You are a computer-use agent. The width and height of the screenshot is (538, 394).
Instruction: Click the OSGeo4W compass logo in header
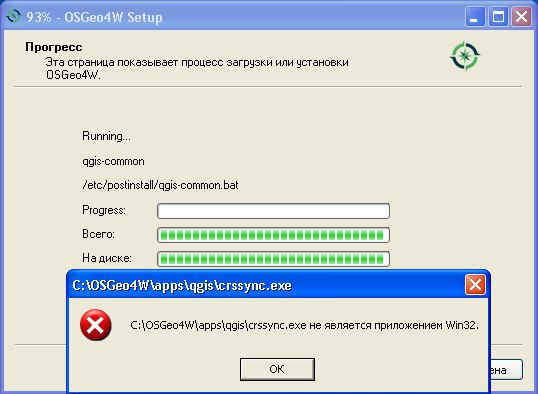coord(465,56)
